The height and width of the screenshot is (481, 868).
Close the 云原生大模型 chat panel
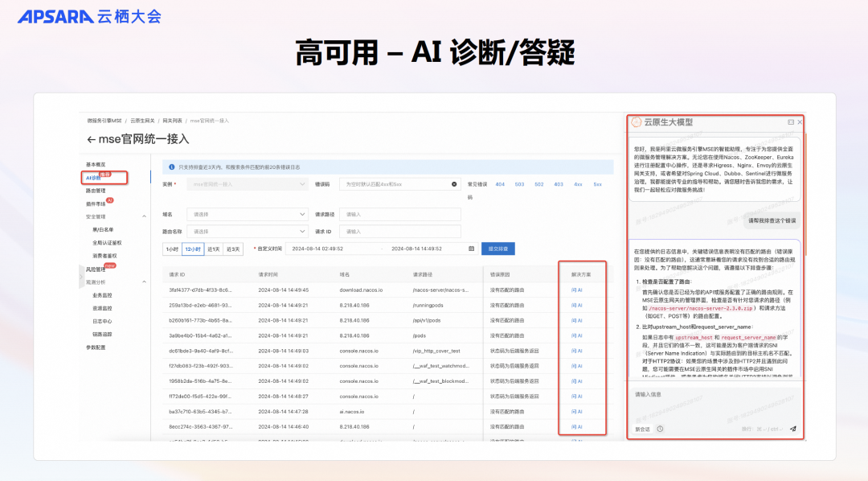click(x=800, y=122)
